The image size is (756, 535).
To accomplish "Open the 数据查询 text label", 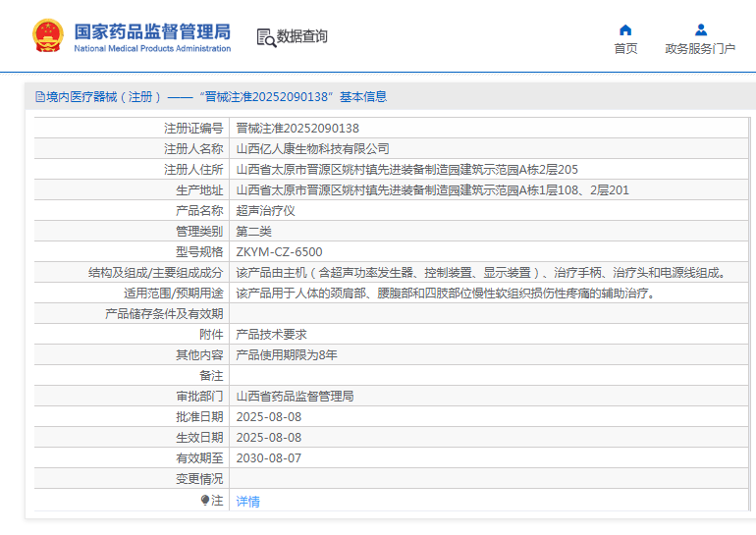I will coord(302,36).
